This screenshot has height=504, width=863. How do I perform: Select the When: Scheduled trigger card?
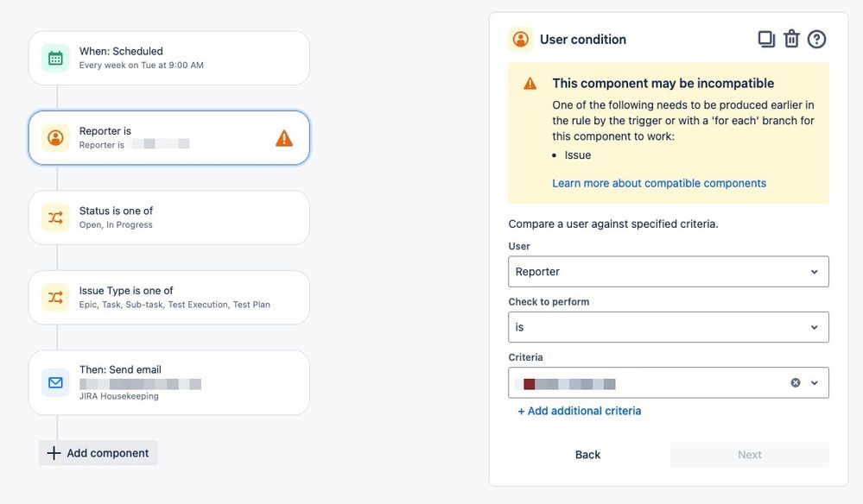point(169,58)
